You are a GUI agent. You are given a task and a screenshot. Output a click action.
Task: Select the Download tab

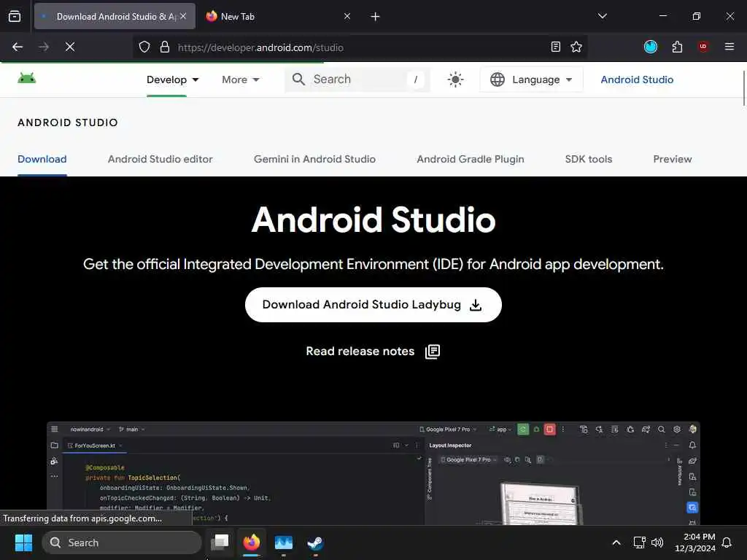(42, 159)
